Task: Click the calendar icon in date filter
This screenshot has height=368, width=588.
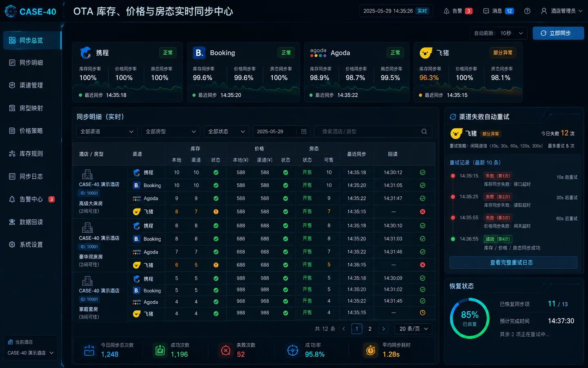Action: coord(304,132)
